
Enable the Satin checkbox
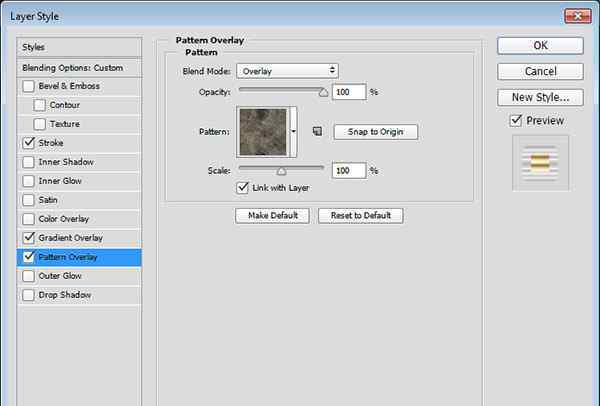coord(28,200)
